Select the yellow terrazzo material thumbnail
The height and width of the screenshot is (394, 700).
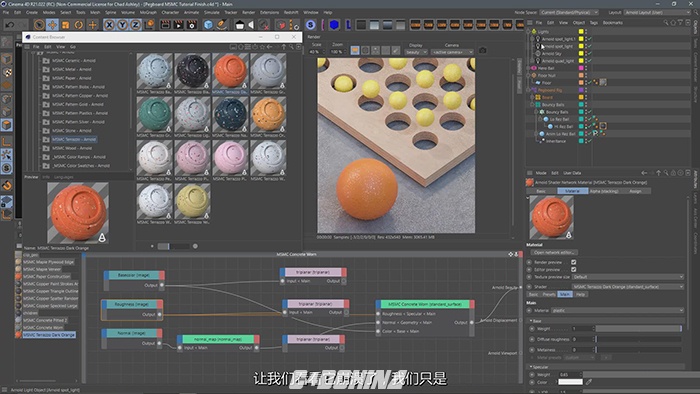pyautogui.click(x=192, y=201)
